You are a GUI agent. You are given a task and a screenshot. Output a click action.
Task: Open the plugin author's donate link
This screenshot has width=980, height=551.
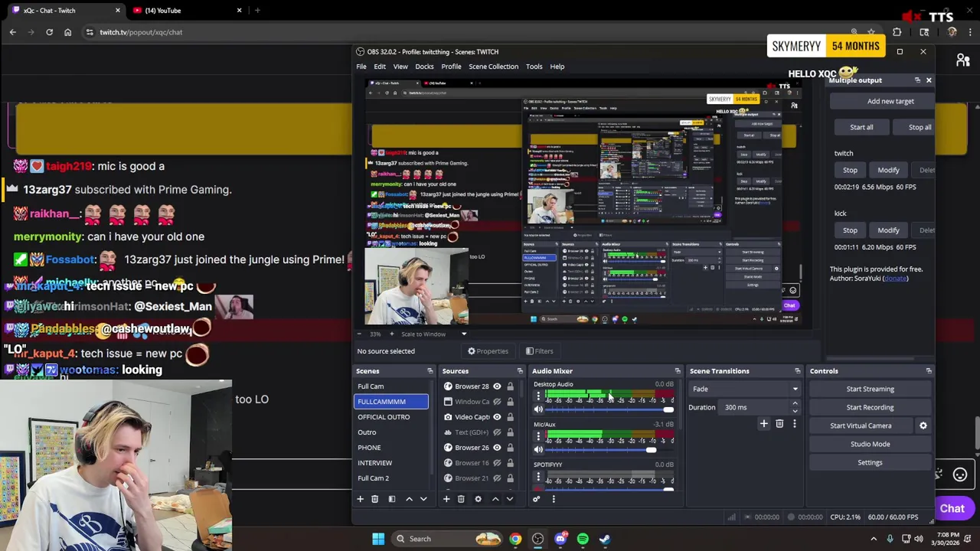(896, 279)
